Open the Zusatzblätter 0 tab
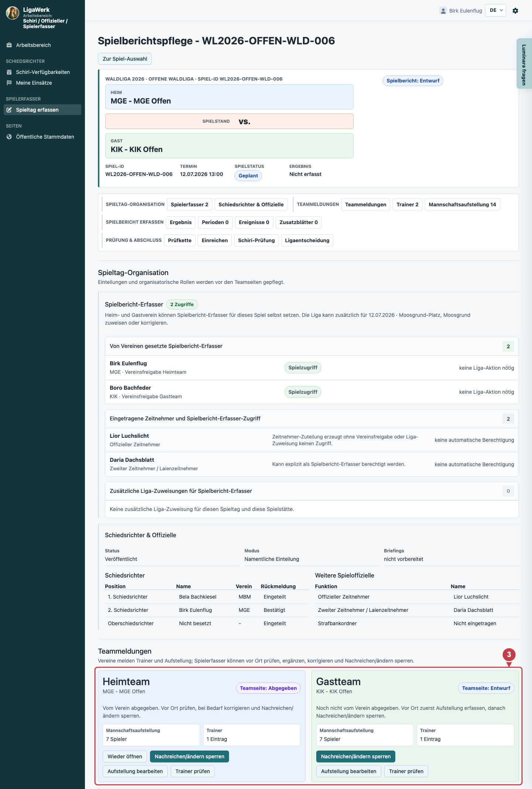The image size is (532, 789). click(299, 222)
